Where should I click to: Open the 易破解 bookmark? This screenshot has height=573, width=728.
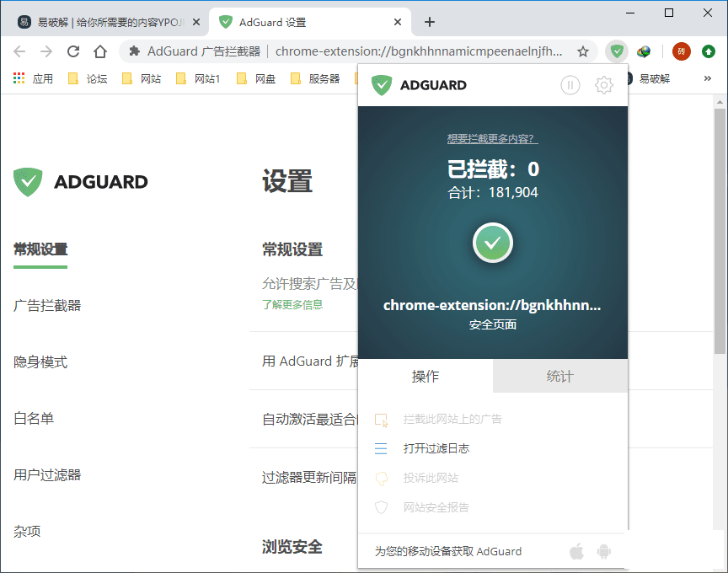click(650, 78)
